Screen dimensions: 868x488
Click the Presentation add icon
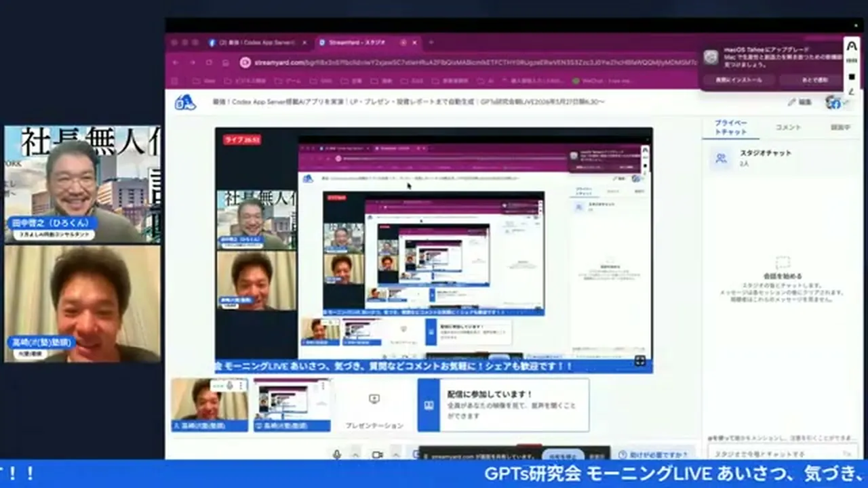click(374, 399)
